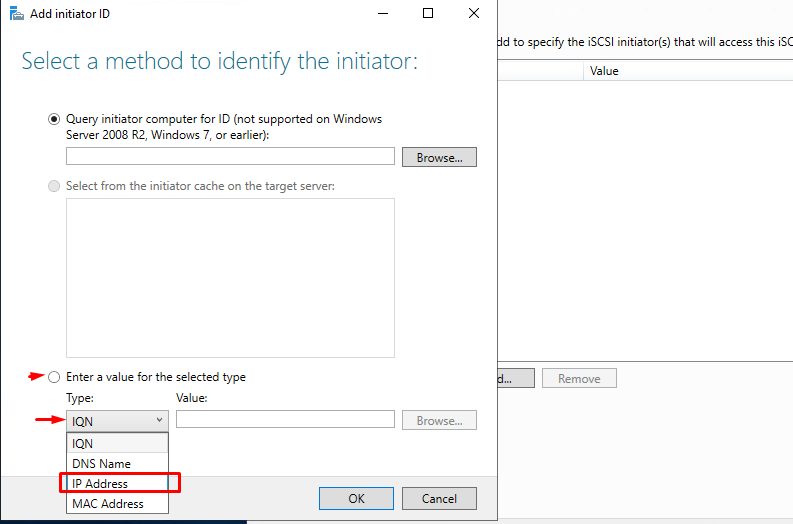
Task: Click the Browse button beside the query field
Action: pyautogui.click(x=439, y=157)
